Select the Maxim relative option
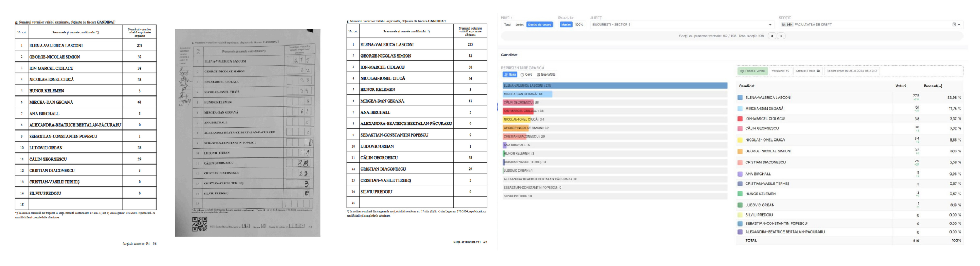This screenshot has height=266, width=980. (x=566, y=25)
